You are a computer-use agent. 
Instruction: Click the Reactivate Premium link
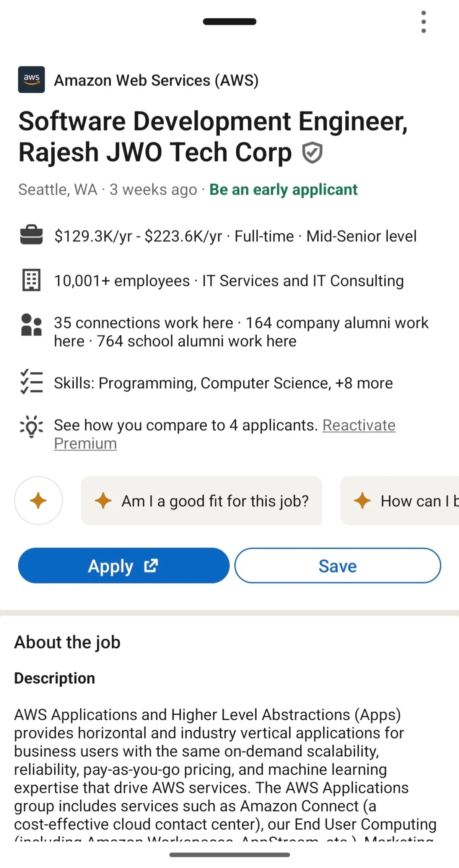click(358, 425)
